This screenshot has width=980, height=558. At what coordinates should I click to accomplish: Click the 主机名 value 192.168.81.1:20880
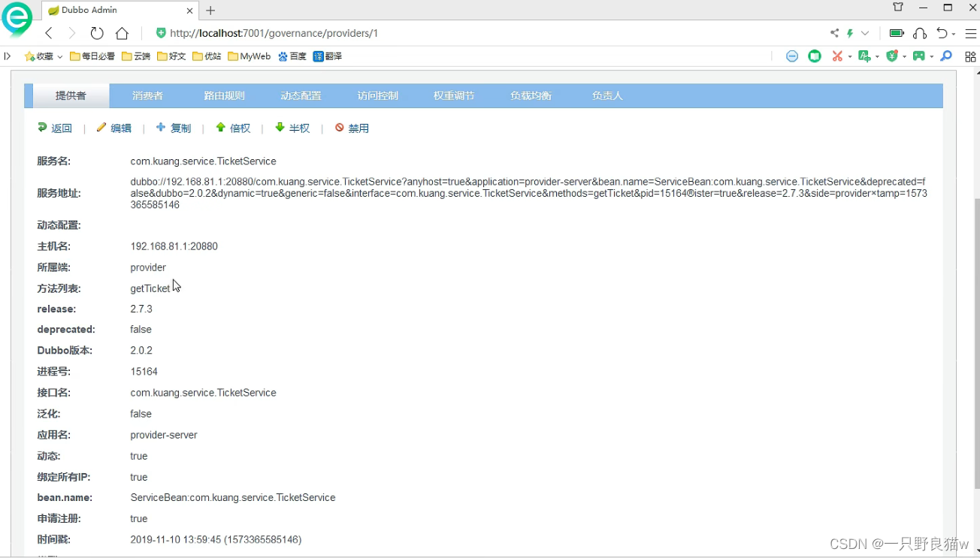pos(174,246)
